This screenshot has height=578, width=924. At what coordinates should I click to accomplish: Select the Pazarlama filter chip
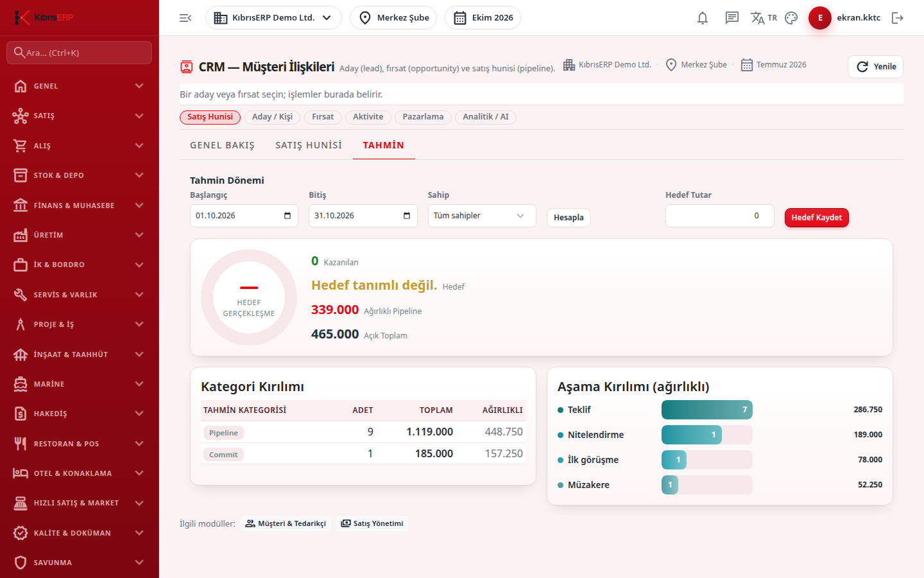[423, 117]
